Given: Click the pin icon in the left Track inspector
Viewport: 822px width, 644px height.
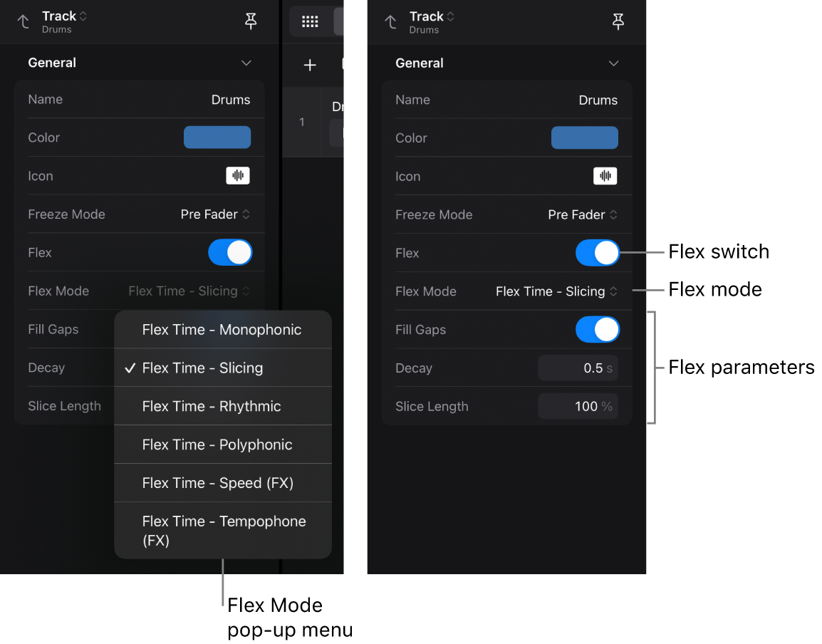Looking at the screenshot, I should tap(251, 21).
